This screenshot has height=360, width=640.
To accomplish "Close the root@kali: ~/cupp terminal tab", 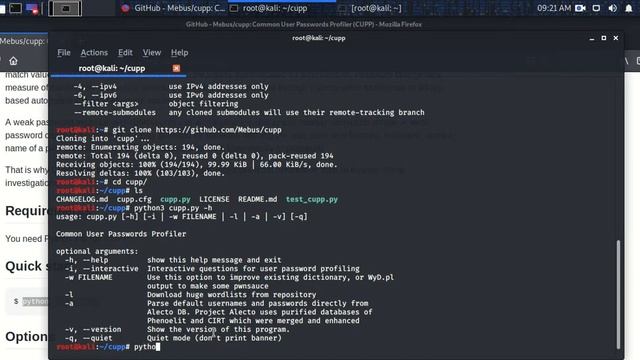I will pos(176,68).
